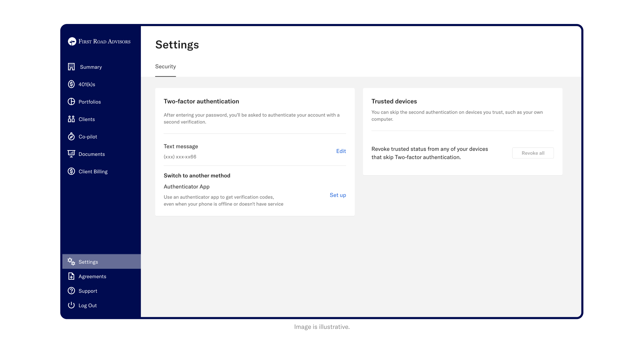The height and width of the screenshot is (344, 644).
Task: Click the Clients people icon
Action: [x=71, y=119]
